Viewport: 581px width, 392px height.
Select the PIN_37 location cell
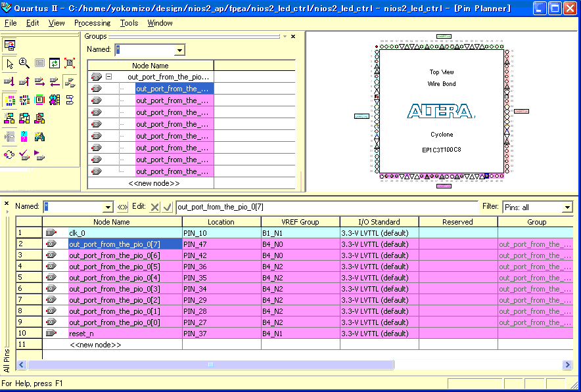(221, 333)
